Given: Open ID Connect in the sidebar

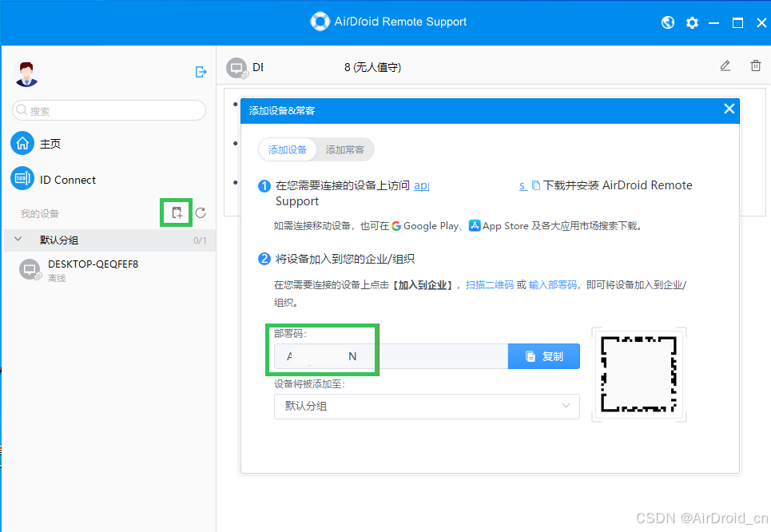Looking at the screenshot, I should point(53,180).
